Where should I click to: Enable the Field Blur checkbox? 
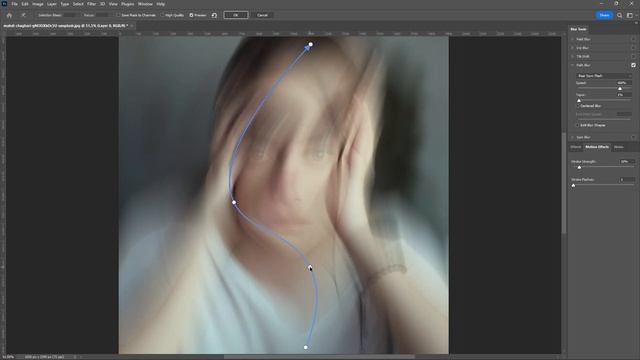633,39
